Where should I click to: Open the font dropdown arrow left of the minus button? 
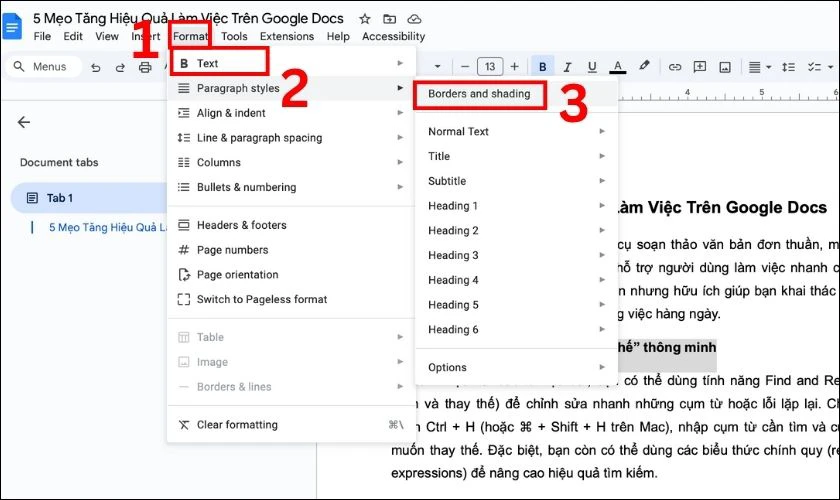point(437,66)
